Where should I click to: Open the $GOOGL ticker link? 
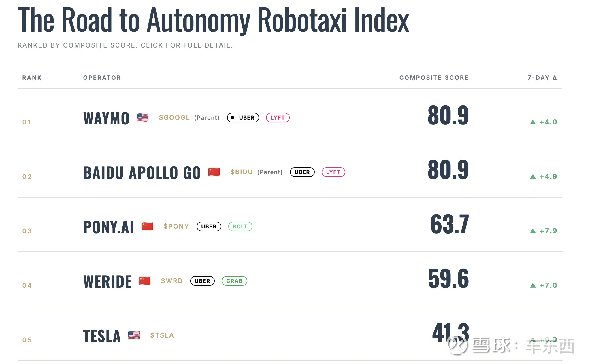174,117
